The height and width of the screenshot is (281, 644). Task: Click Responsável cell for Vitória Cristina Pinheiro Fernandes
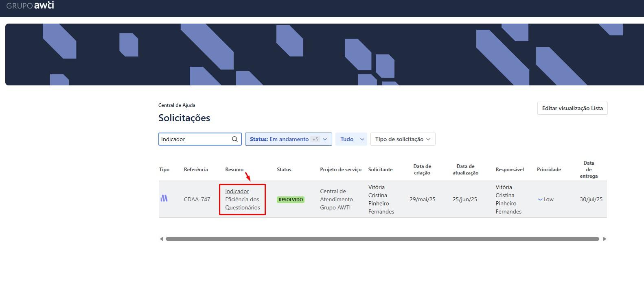508,199
